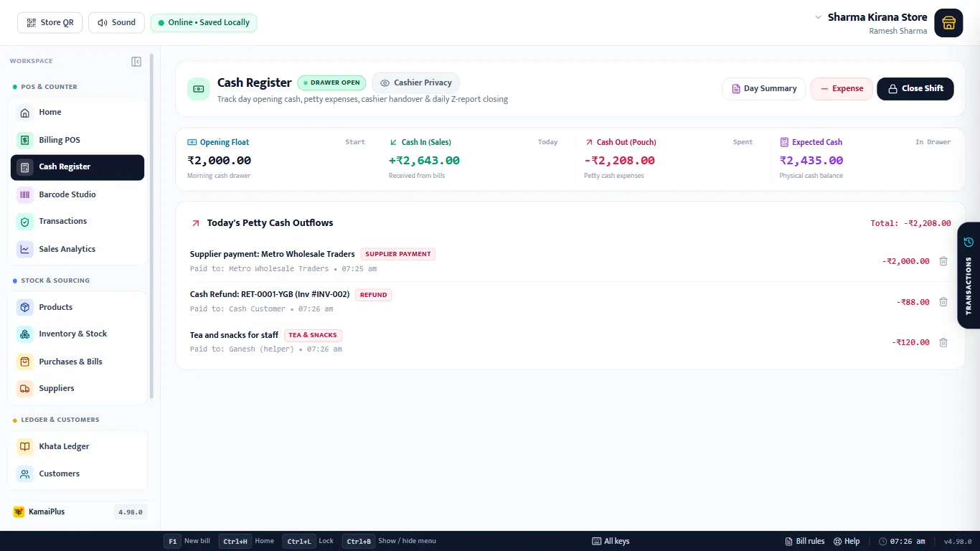Viewport: 980px width, 551px height.
Task: Click the Close Shift button
Action: pyautogui.click(x=915, y=89)
